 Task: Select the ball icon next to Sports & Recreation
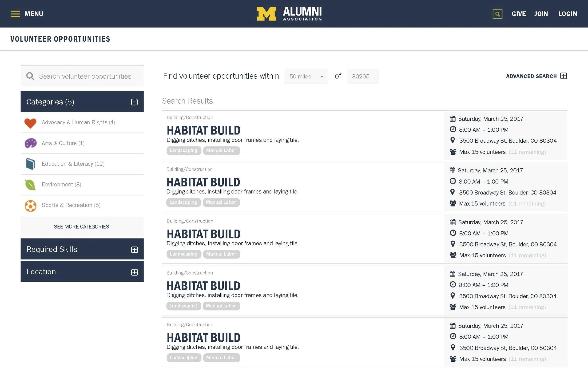[x=30, y=206]
